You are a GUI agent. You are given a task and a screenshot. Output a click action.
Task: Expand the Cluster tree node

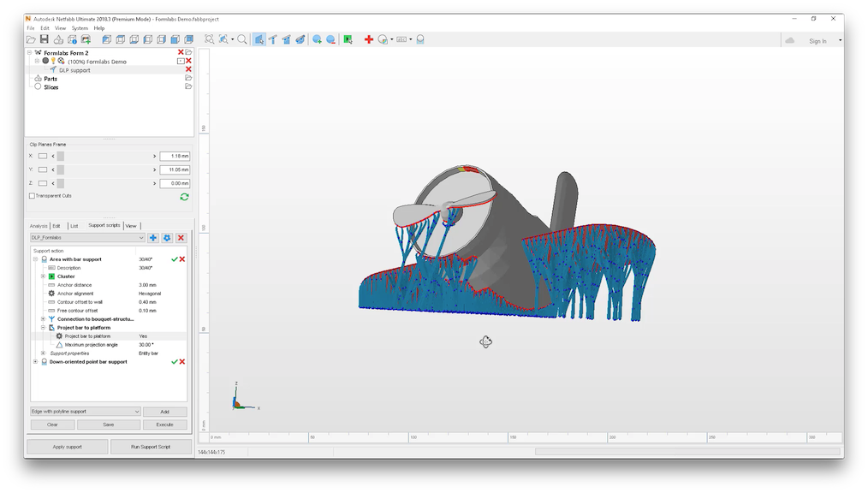point(43,276)
